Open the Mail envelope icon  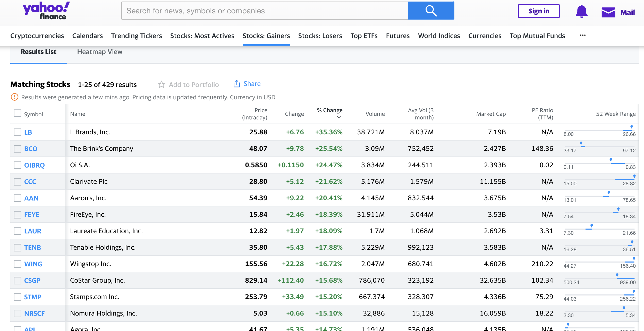coord(608,12)
